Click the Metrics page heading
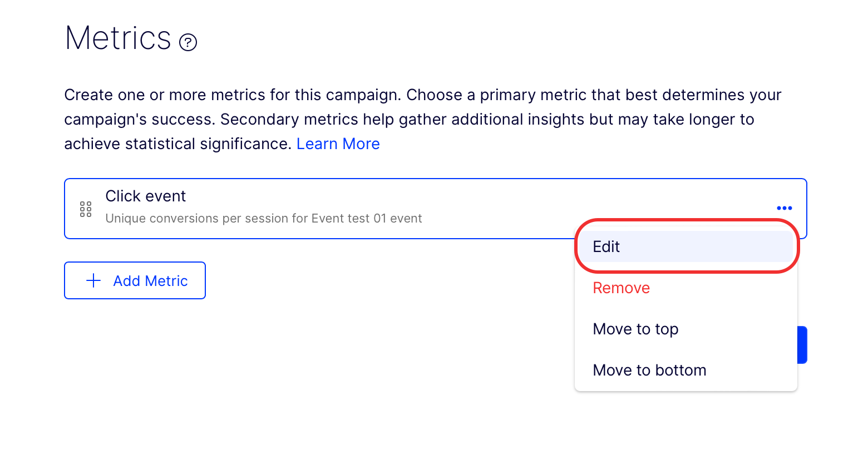The width and height of the screenshot is (868, 474). coord(118,38)
